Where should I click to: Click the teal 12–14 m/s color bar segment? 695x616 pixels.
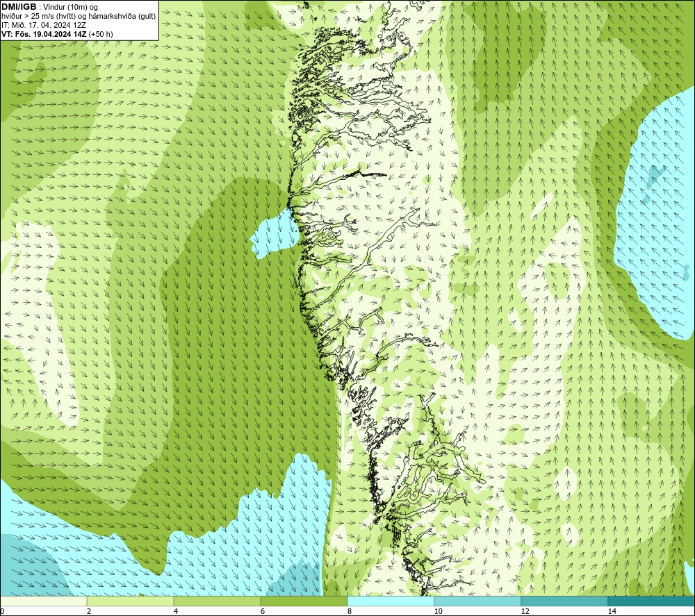(x=564, y=601)
